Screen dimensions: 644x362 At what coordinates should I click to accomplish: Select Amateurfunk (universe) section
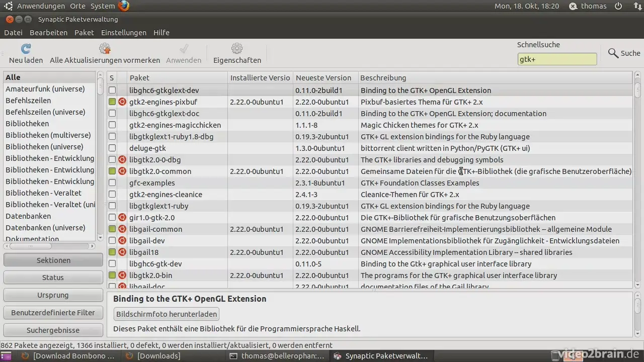coord(49,89)
